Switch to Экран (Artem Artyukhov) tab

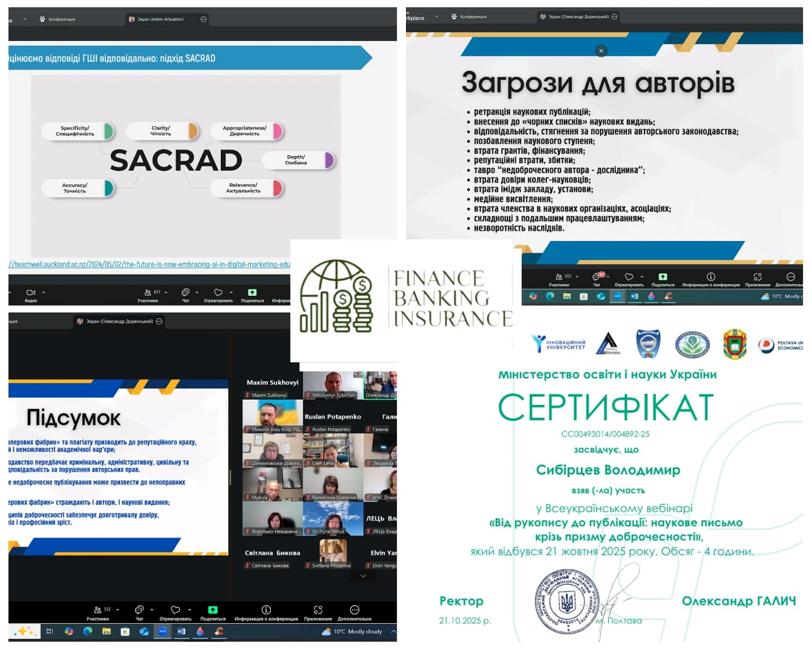160,19
